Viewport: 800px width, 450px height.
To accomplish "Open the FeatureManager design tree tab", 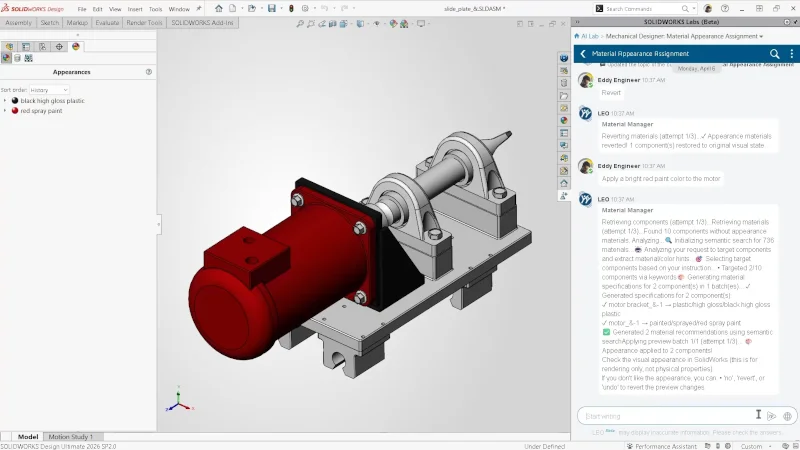I will pyautogui.click(x=8, y=46).
